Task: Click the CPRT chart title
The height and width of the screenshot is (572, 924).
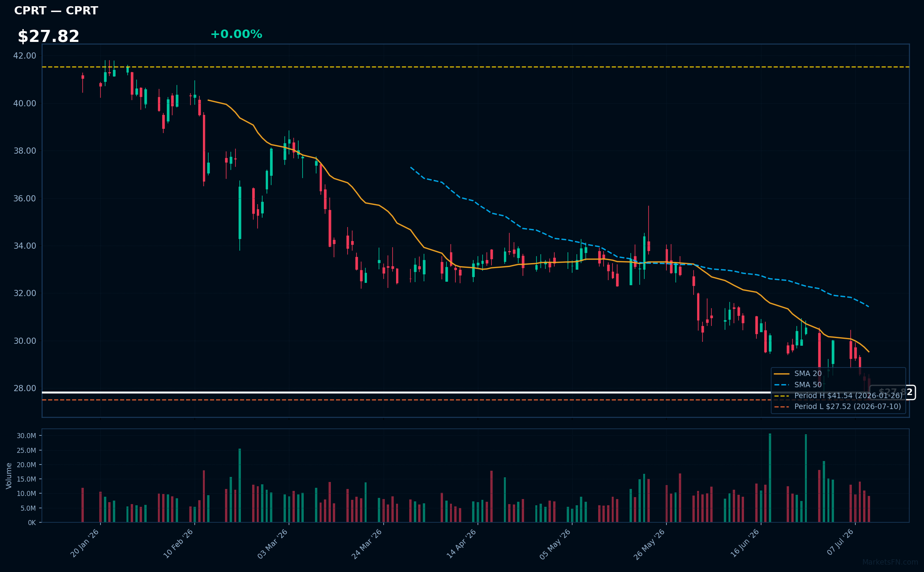Action: pos(56,10)
